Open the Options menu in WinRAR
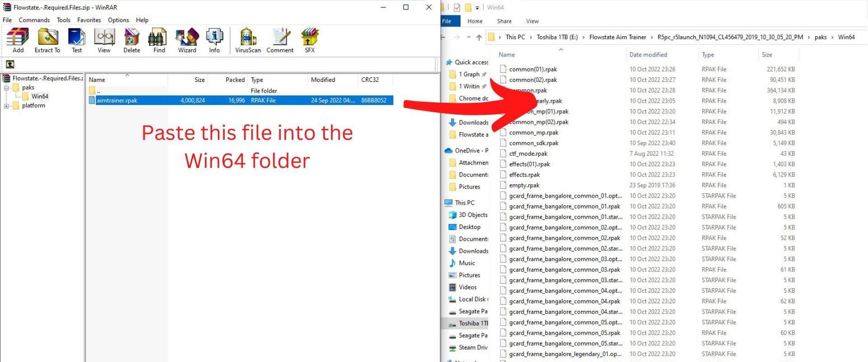Image resolution: width=868 pixels, height=362 pixels. [118, 20]
